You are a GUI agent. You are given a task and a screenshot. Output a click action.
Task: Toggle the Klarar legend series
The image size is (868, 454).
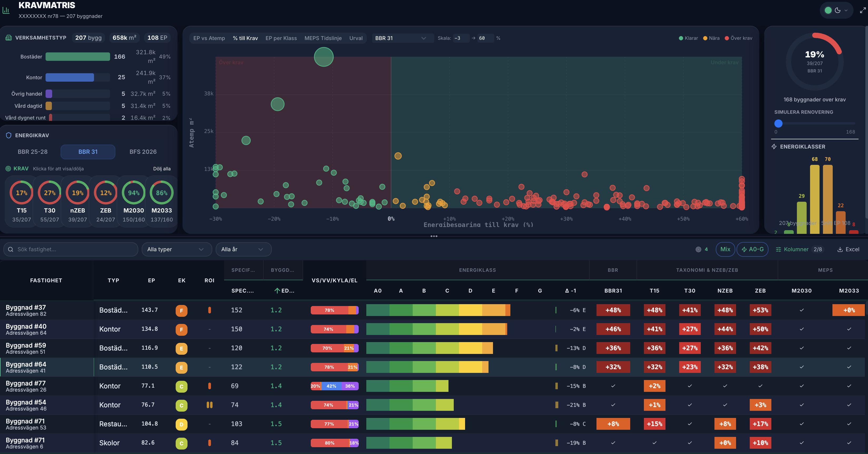tap(688, 38)
